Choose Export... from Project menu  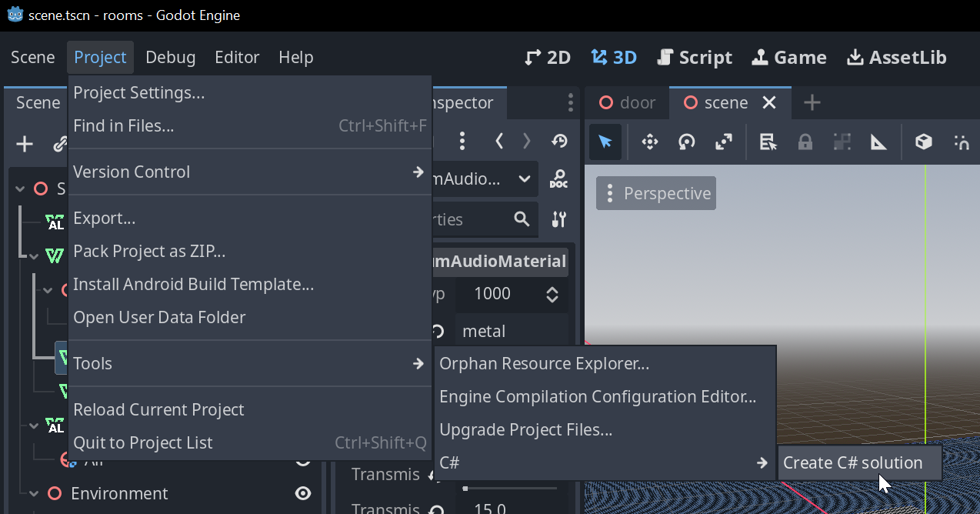tap(249, 219)
